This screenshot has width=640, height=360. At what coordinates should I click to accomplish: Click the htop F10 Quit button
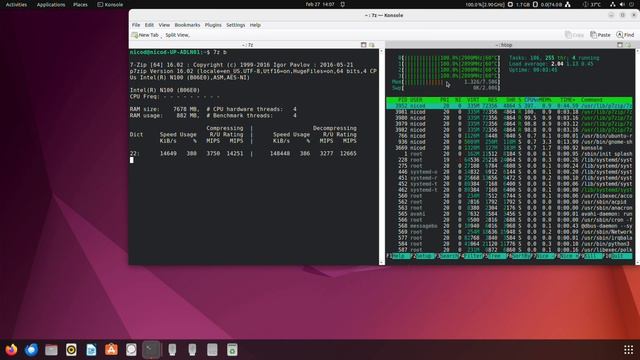click(618, 256)
